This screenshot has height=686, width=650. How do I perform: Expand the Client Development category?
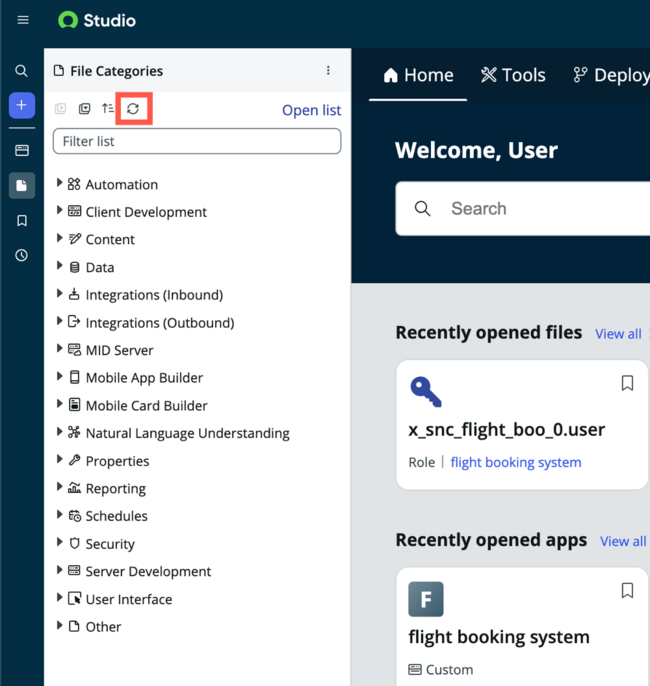point(59,210)
